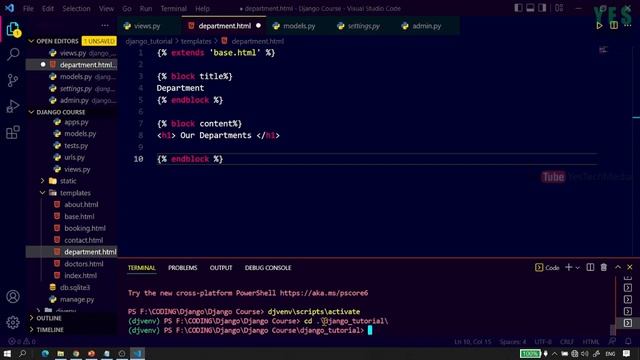Switch to the OUTPUT tab

(x=221, y=268)
